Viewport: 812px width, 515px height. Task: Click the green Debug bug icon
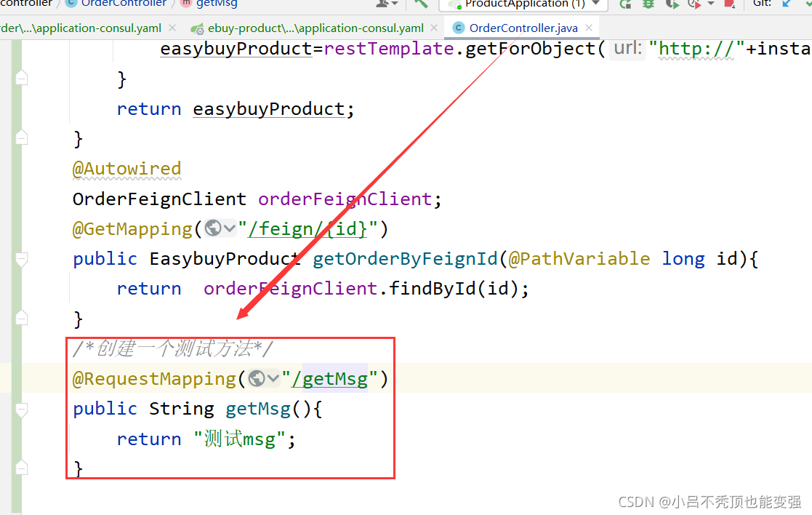648,4
